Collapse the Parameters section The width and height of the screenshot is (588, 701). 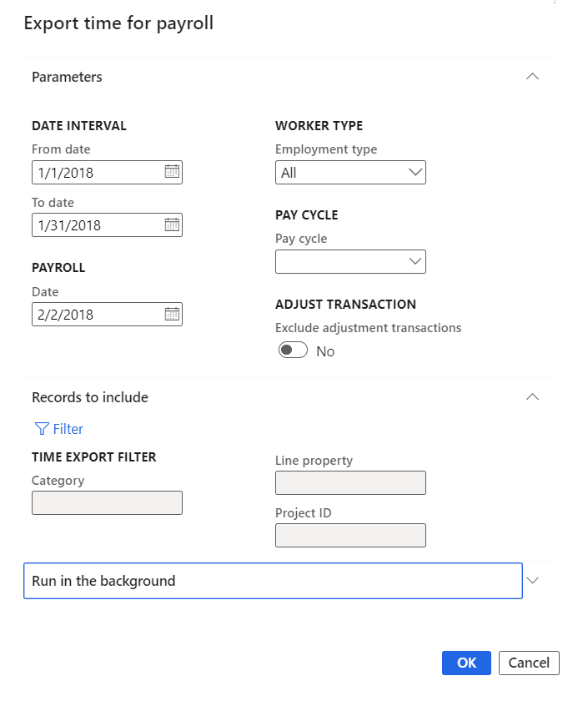[532, 77]
